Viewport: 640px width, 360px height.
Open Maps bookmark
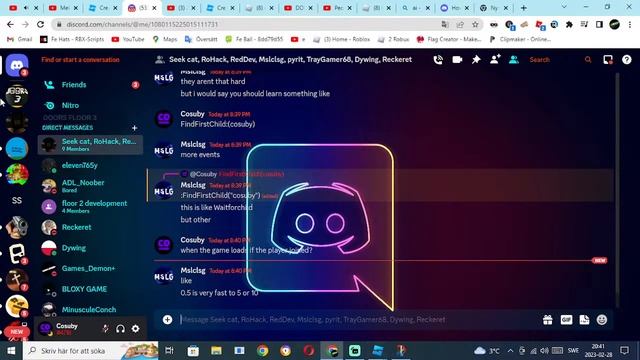164,39
